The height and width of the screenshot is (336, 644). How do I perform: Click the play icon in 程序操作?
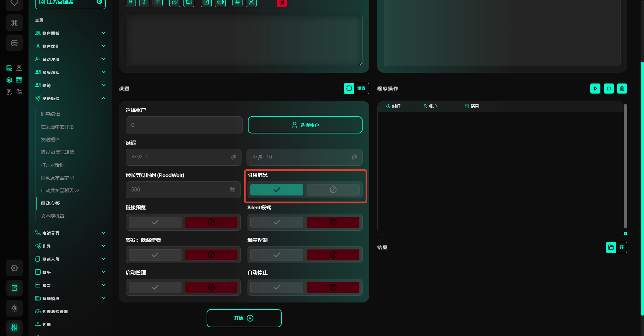click(x=595, y=89)
